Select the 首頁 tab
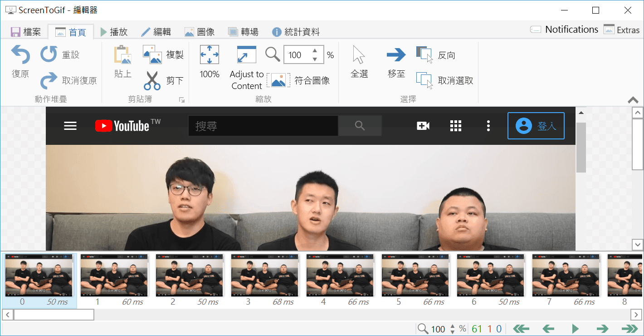644x336 pixels. [71, 32]
